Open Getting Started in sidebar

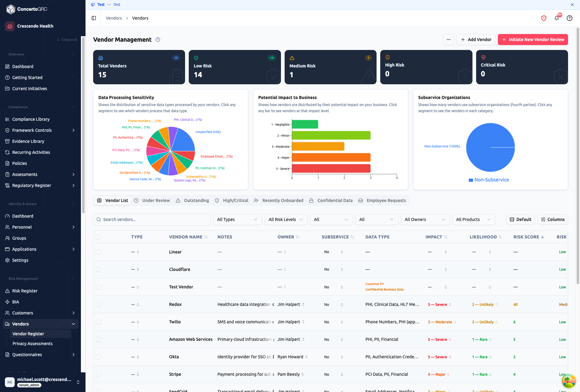point(27,78)
